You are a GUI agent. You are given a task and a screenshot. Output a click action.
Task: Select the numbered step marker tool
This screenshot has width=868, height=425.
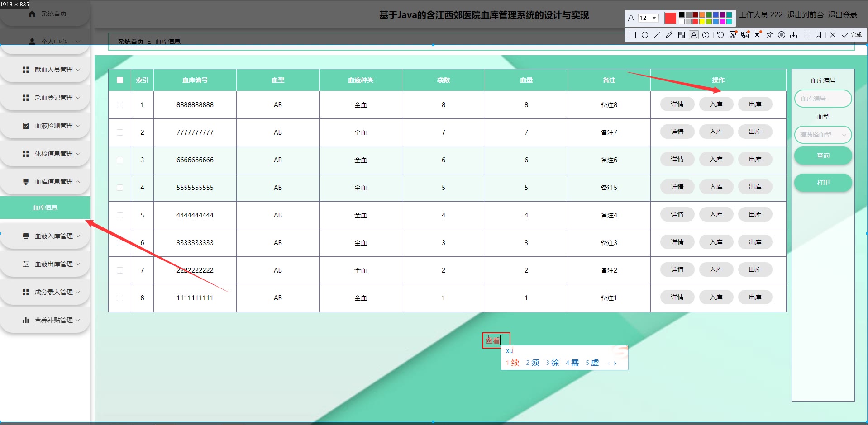coord(706,35)
